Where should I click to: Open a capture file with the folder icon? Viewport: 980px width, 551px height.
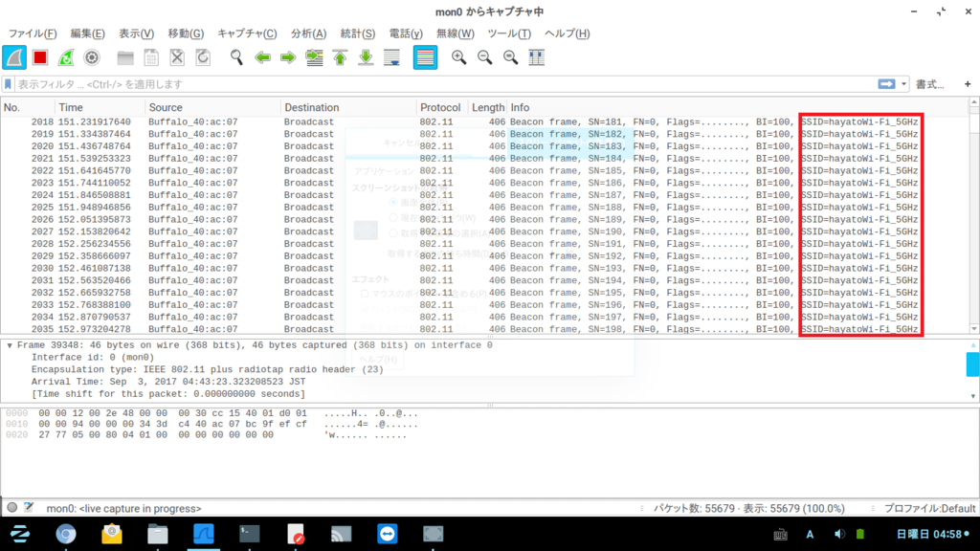click(125, 57)
